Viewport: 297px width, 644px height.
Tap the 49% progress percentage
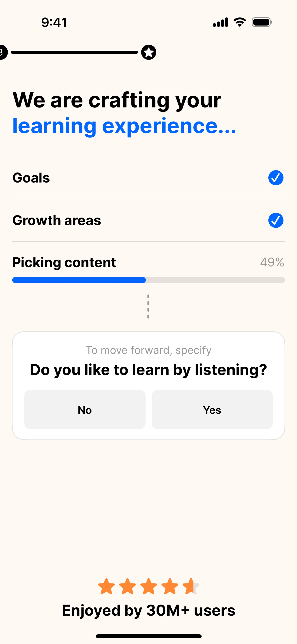272,262
